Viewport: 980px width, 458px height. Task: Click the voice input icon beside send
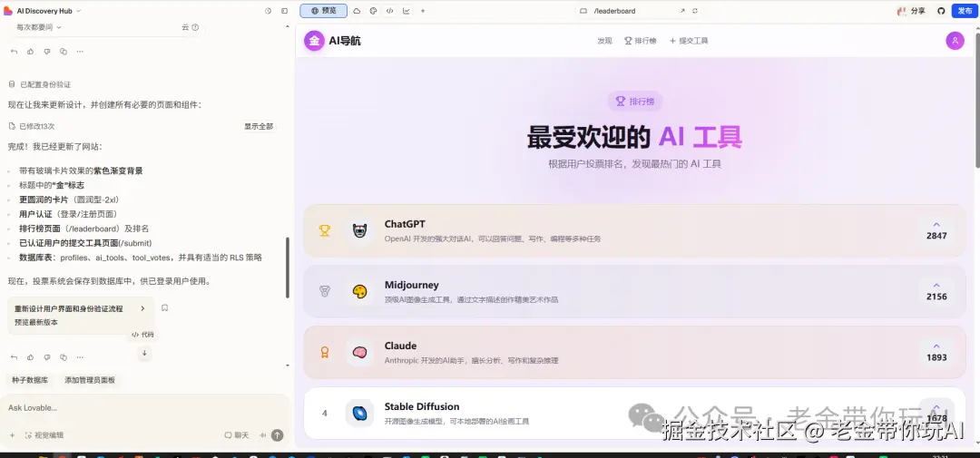[262, 435]
